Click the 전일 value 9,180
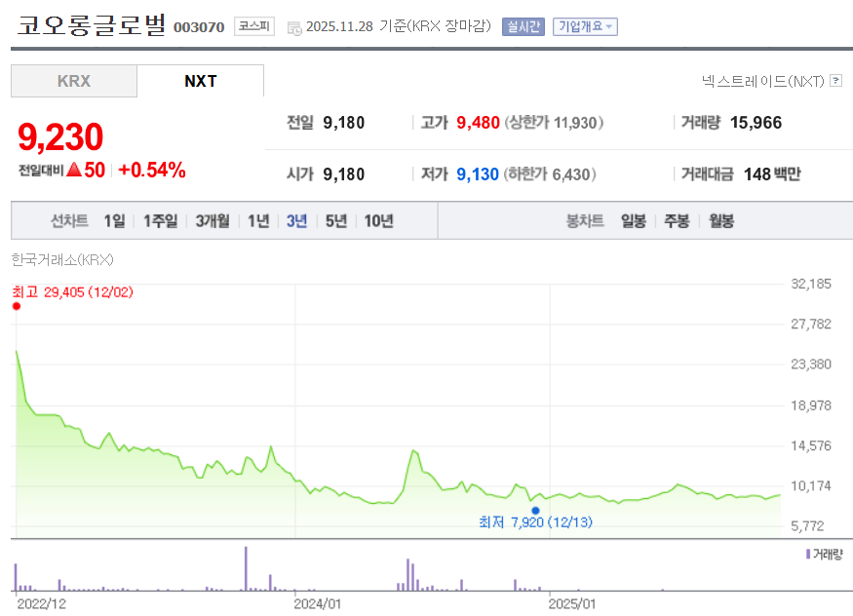This screenshot has width=853, height=616. [x=344, y=123]
